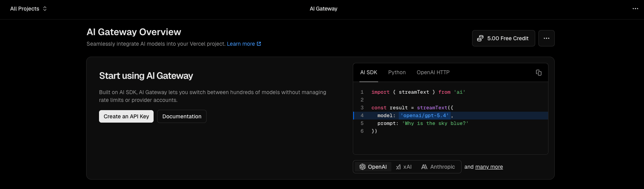Click the external link icon after Learn more

[x=259, y=44]
